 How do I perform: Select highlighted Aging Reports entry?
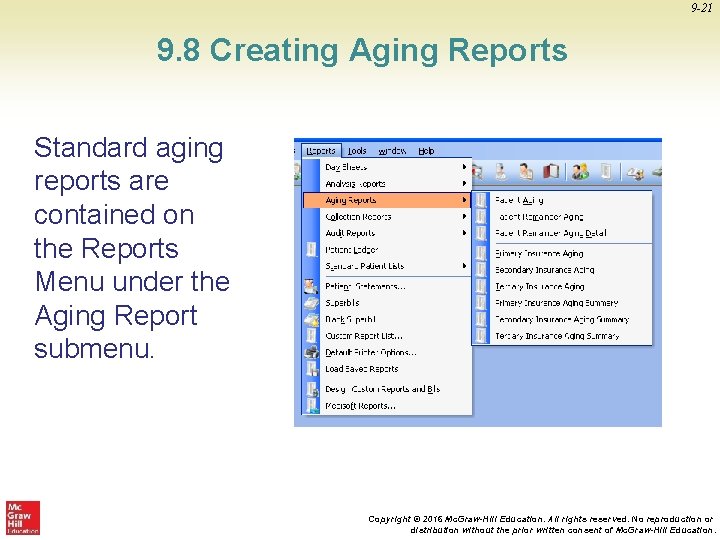(387, 200)
